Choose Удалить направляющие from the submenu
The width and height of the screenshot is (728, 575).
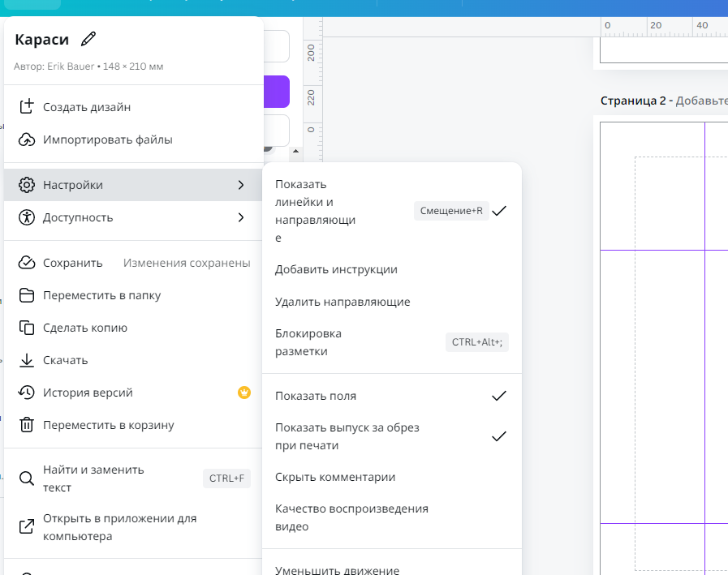342,302
